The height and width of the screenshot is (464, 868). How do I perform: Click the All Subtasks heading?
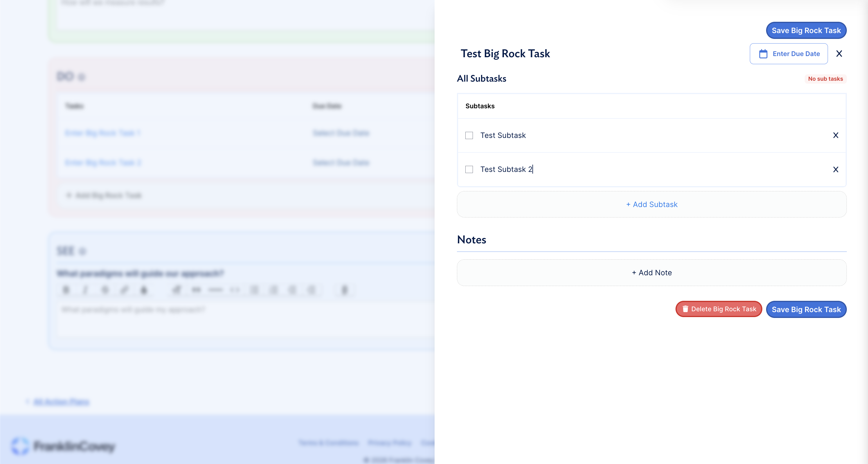[482, 78]
